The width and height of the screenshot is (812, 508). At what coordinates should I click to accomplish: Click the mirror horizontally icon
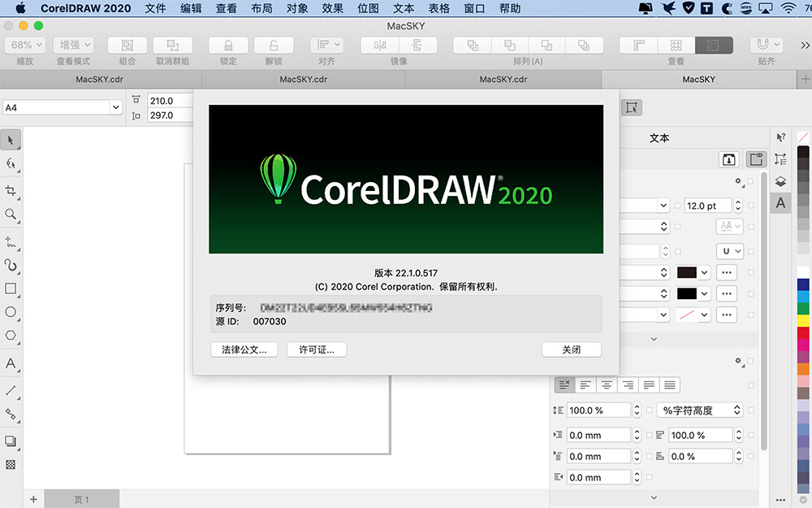coord(380,45)
